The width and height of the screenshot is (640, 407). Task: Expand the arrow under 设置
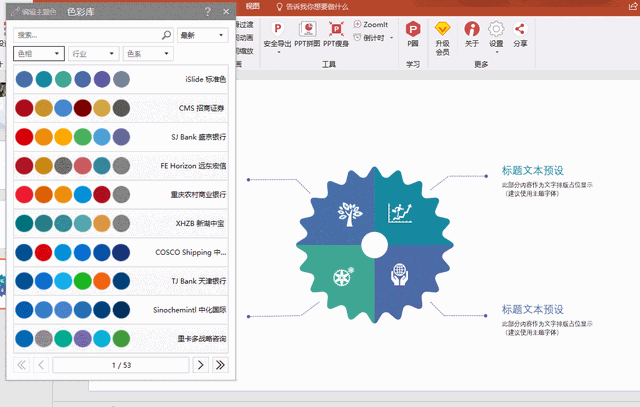(x=497, y=52)
